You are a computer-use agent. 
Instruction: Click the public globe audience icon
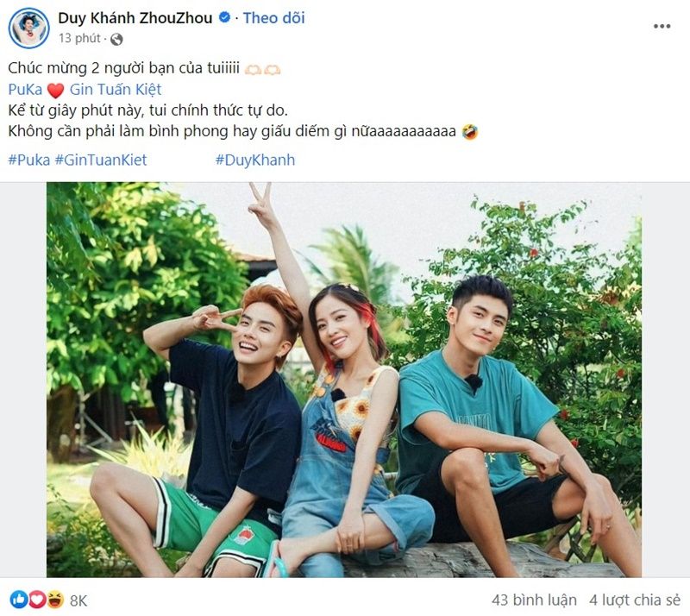coord(116,40)
